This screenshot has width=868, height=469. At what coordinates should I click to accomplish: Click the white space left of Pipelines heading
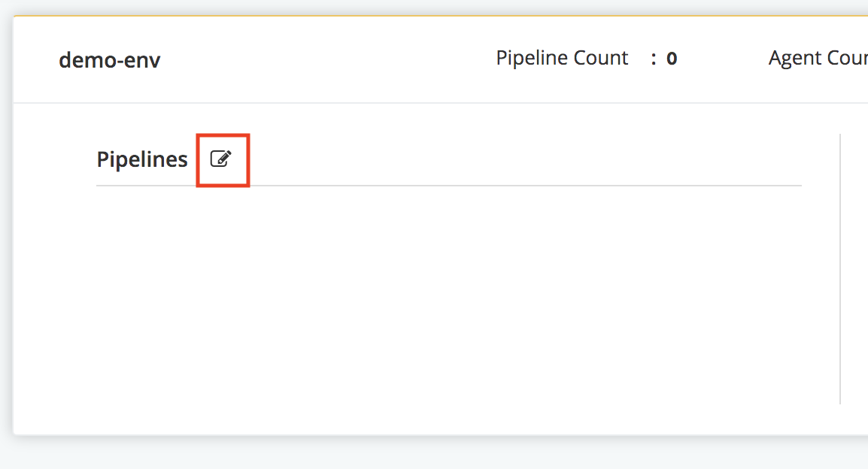click(x=55, y=159)
